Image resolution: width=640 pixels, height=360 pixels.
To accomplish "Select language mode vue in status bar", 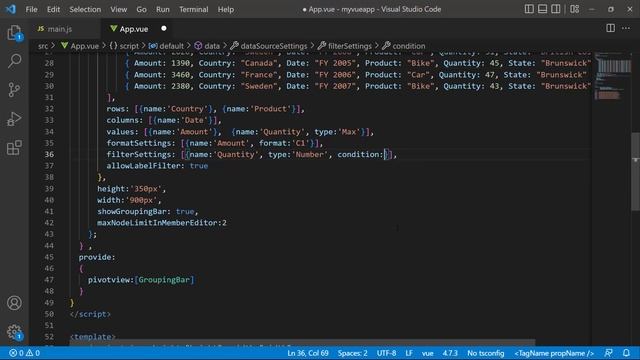I will click(427, 353).
